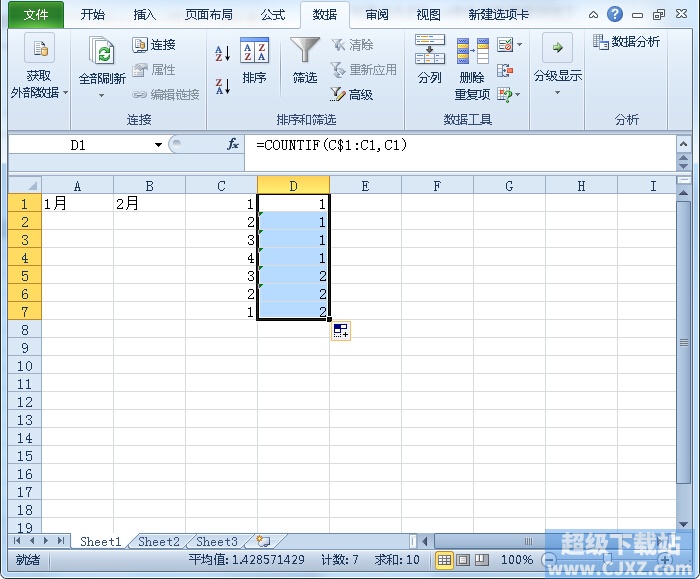Open Get External Data menu
This screenshot has height=579, width=700.
pos(39,67)
